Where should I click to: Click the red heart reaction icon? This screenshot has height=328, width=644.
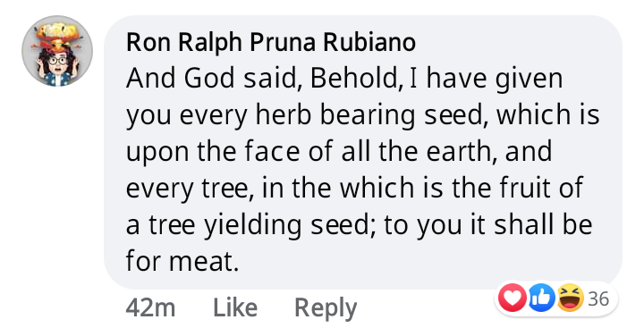[x=513, y=298]
